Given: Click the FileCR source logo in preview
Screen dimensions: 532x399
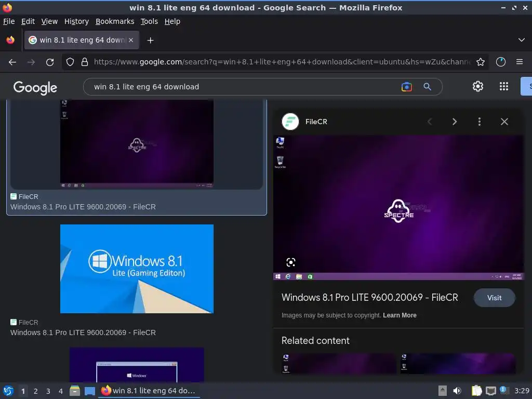Looking at the screenshot, I should pos(290,122).
